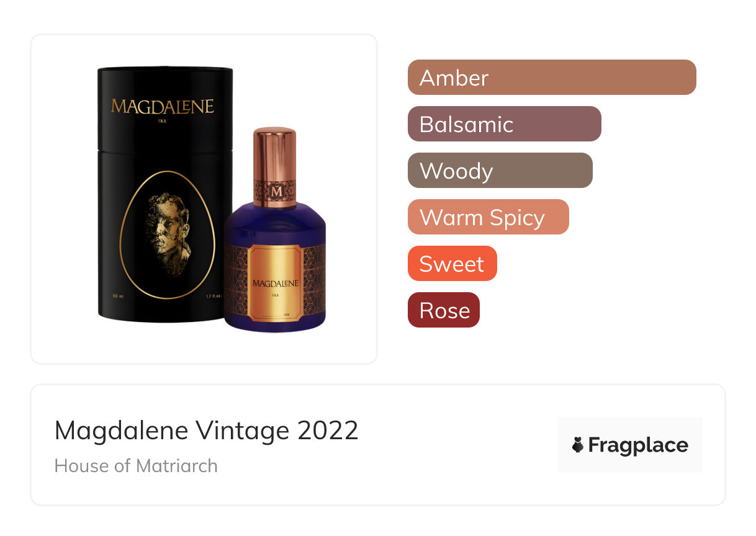756x536 pixels.
Task: Select the Amber accord bar
Action: tap(552, 78)
